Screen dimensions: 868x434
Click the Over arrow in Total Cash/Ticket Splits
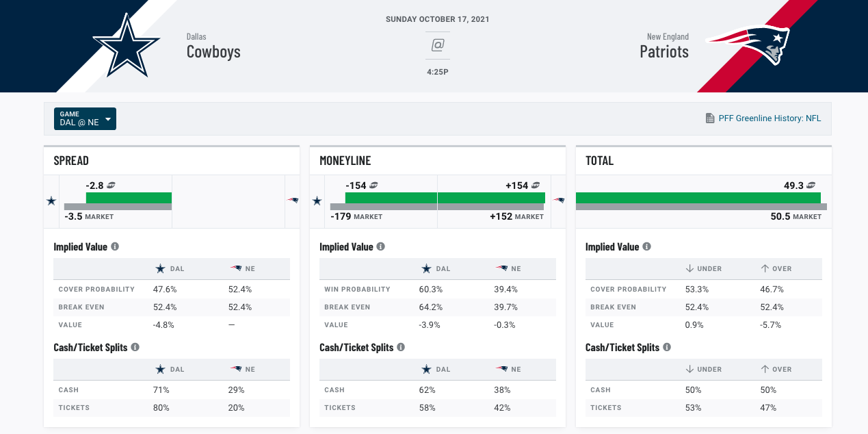coord(765,369)
